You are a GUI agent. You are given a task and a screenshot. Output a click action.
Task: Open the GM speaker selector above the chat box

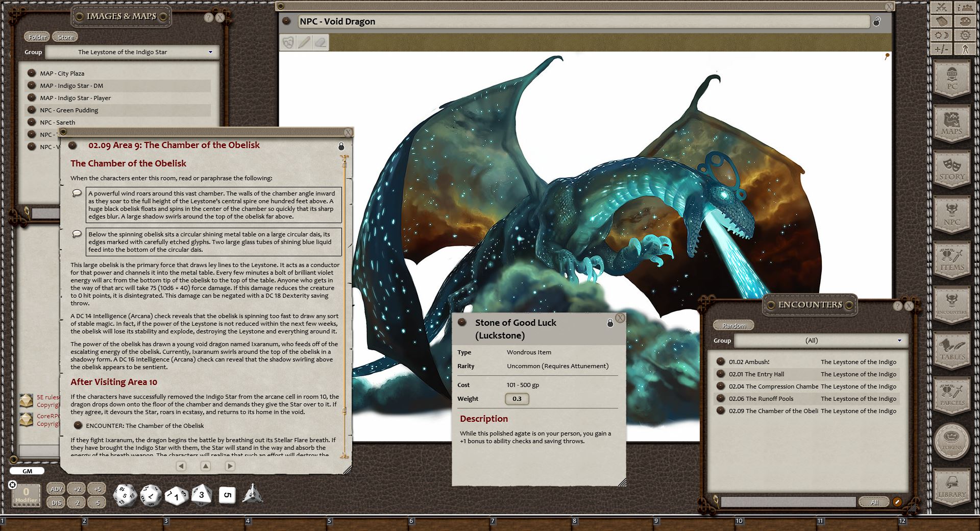(27, 471)
